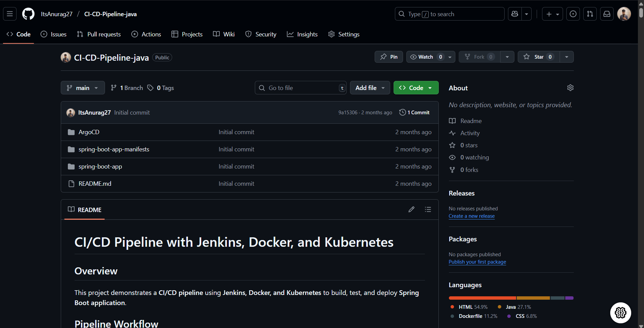Open the hamburger navigation menu
This screenshot has width=644, height=328.
[x=10, y=14]
